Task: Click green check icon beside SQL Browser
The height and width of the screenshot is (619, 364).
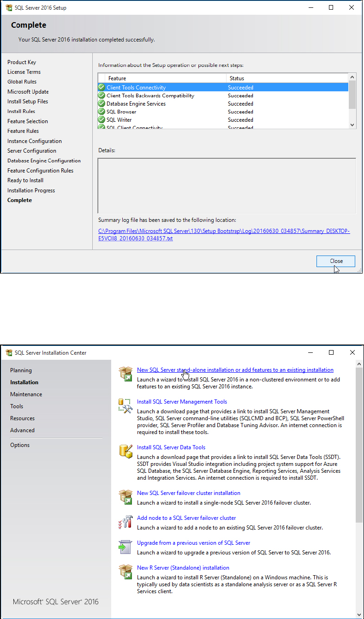Action: [101, 112]
